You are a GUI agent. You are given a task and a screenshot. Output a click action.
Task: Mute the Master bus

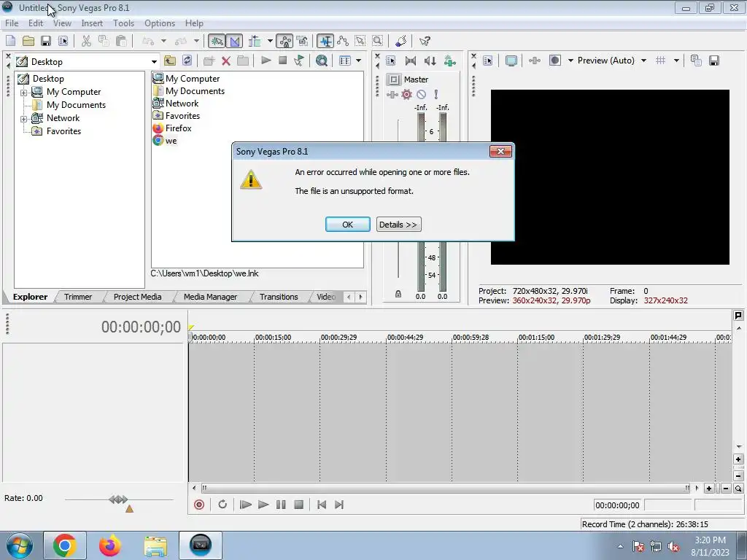pos(421,94)
